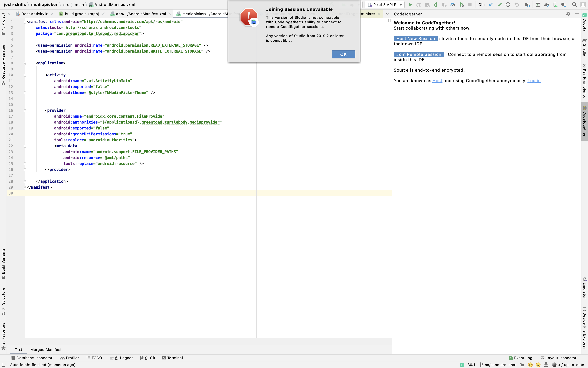Click Join Remote Session button

[419, 54]
